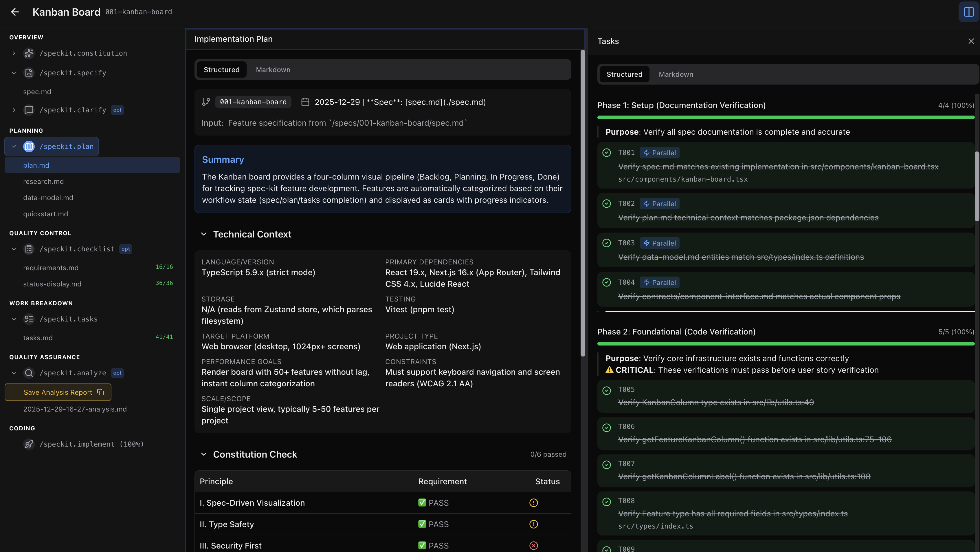Click the /speckit.constitution settings icon
The width and height of the screenshot is (980, 552).
(x=29, y=53)
